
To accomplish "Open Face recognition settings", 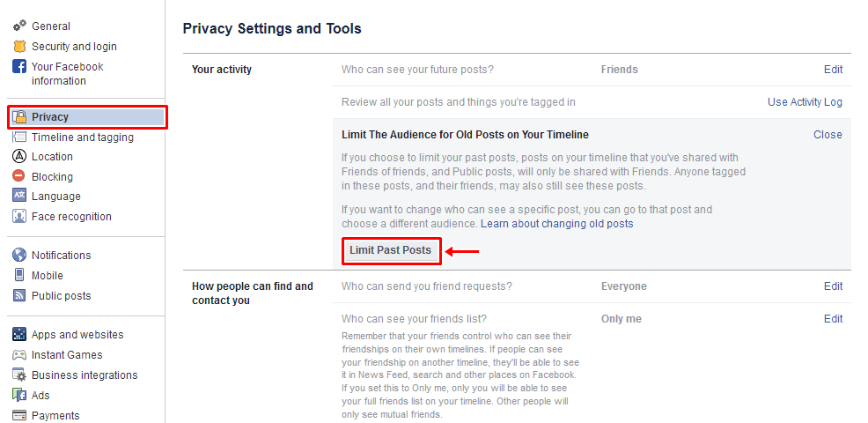I will [71, 217].
